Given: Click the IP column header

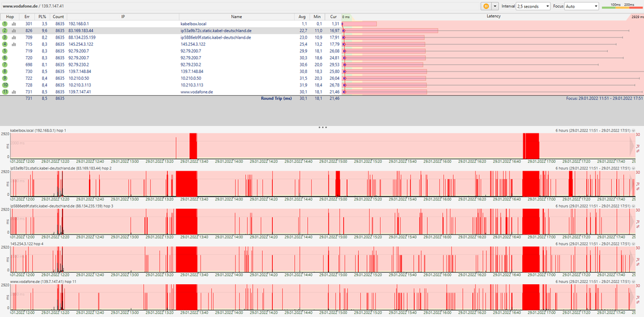Looking at the screenshot, I should click(123, 16).
